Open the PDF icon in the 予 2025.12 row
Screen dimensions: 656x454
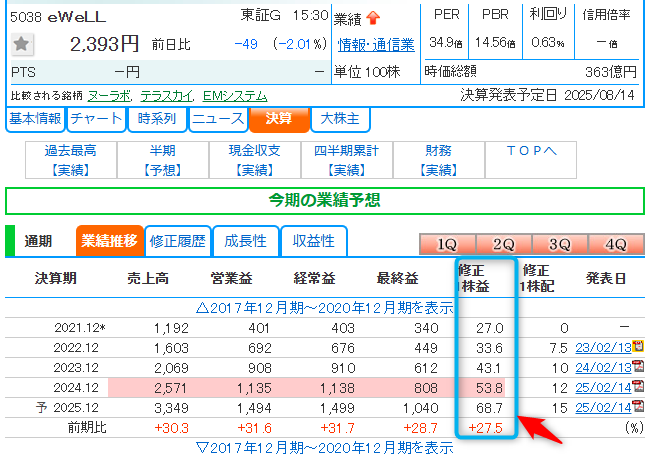coord(638,406)
